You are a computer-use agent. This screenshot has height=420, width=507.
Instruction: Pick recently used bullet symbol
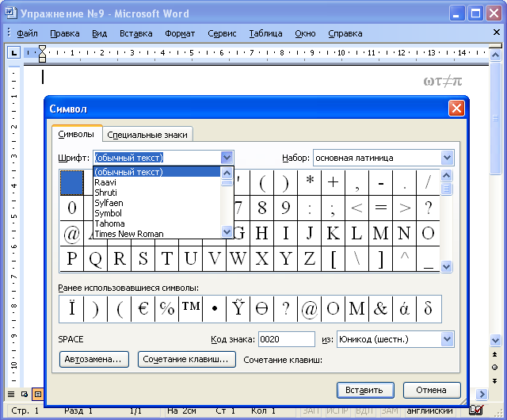point(215,309)
